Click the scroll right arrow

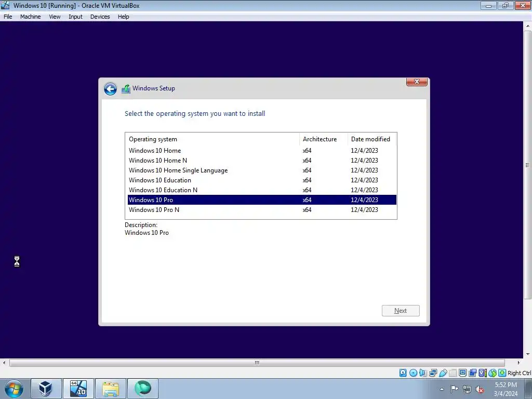(x=518, y=363)
